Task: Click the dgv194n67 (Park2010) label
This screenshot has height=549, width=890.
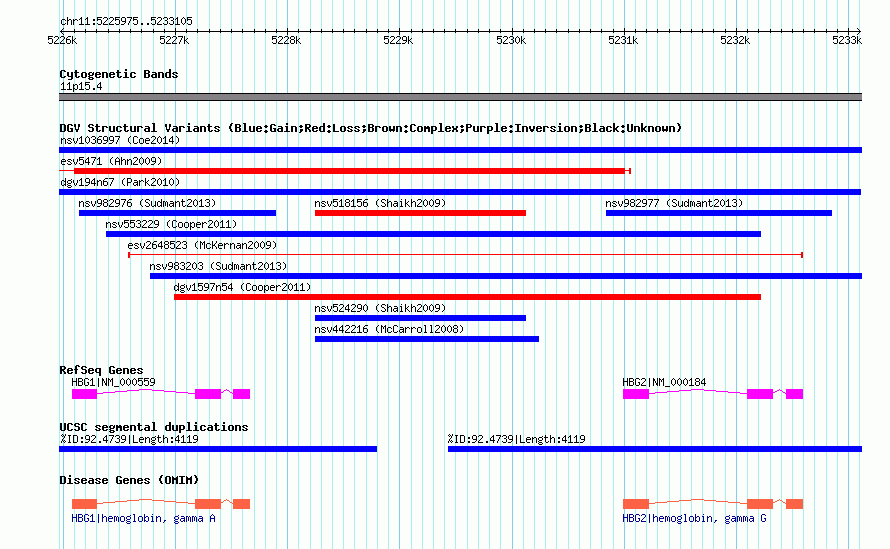Action: click(x=120, y=182)
